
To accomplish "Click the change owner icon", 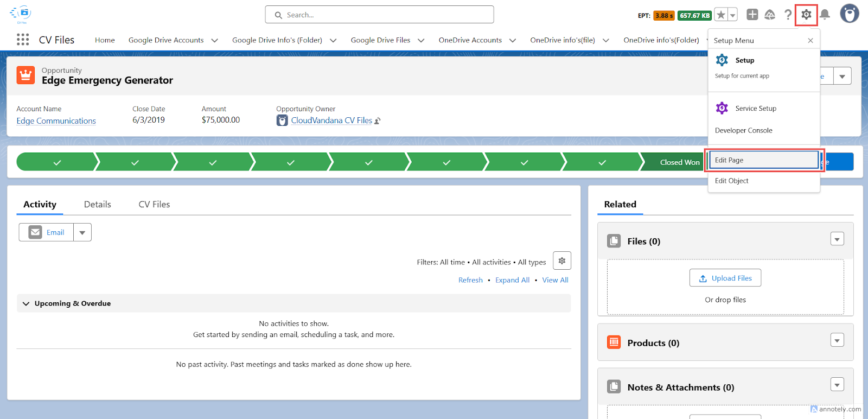I will pos(378,121).
